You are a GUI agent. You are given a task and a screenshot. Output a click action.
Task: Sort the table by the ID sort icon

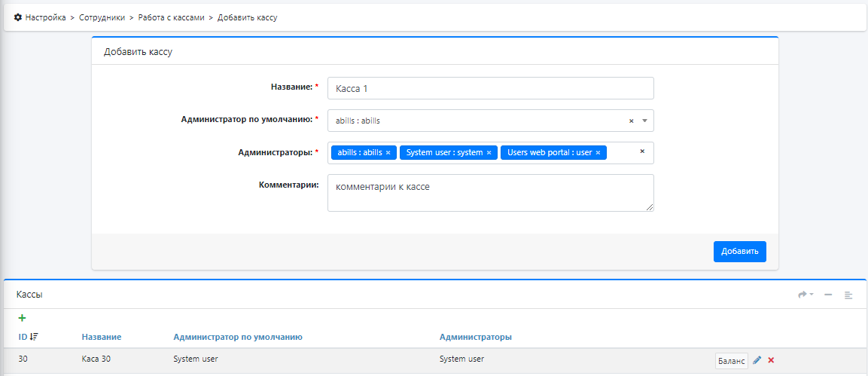(x=34, y=337)
